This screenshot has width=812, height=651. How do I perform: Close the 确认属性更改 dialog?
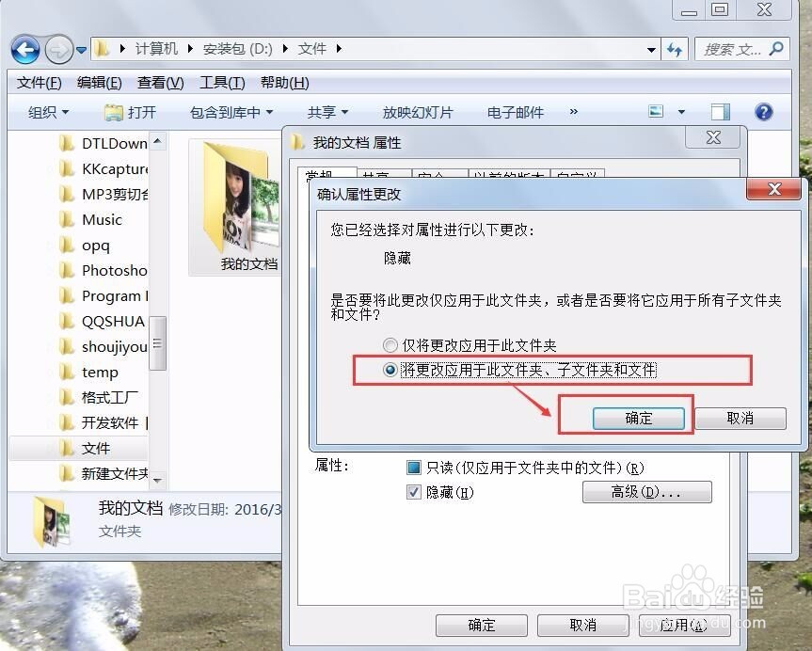(774, 189)
